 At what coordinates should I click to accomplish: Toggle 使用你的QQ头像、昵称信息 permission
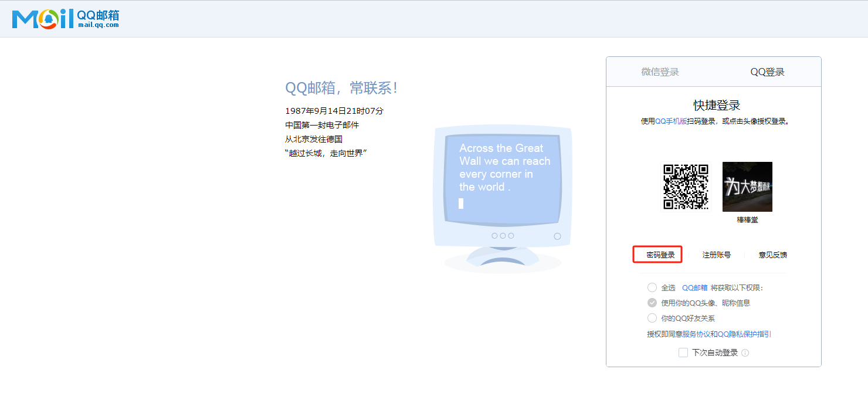652,303
